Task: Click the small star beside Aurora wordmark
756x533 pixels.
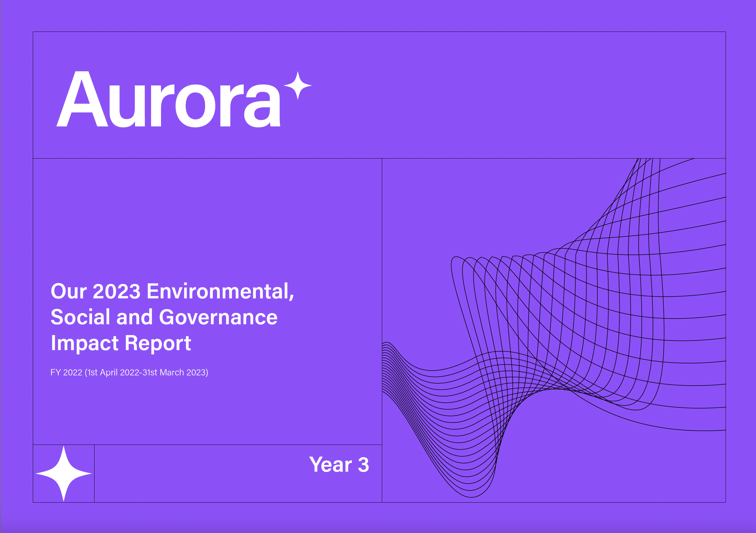Action: (298, 85)
